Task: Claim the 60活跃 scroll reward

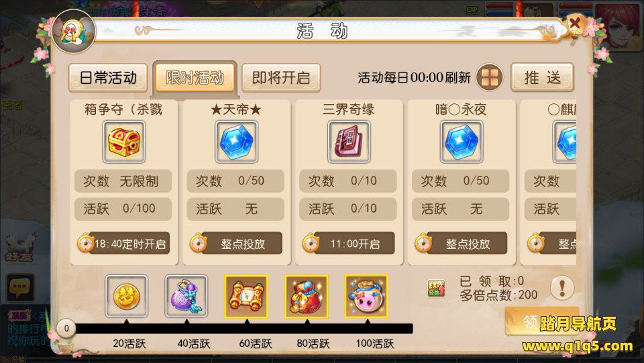Action: pos(246,296)
